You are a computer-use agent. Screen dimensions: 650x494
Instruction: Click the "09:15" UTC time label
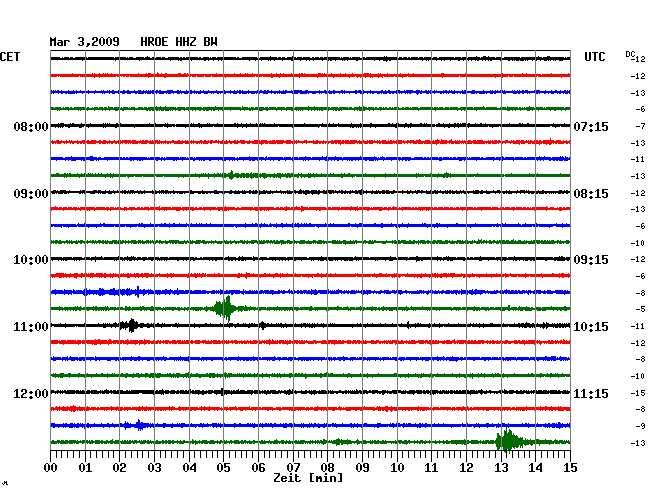pyautogui.click(x=591, y=260)
